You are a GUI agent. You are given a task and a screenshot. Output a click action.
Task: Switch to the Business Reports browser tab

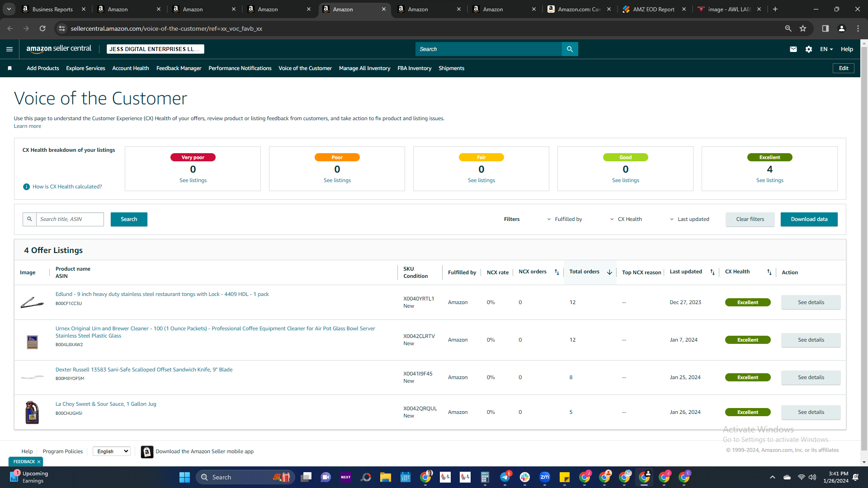[53, 9]
